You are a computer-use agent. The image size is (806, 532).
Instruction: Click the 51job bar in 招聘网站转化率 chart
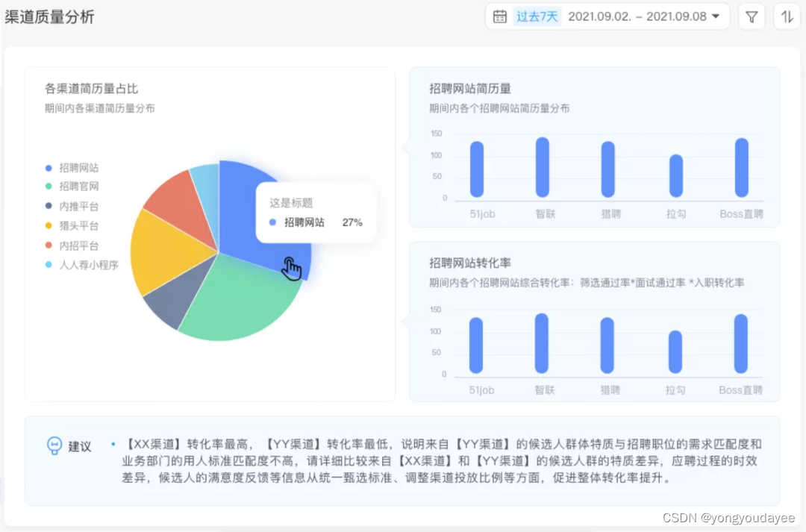click(476, 346)
